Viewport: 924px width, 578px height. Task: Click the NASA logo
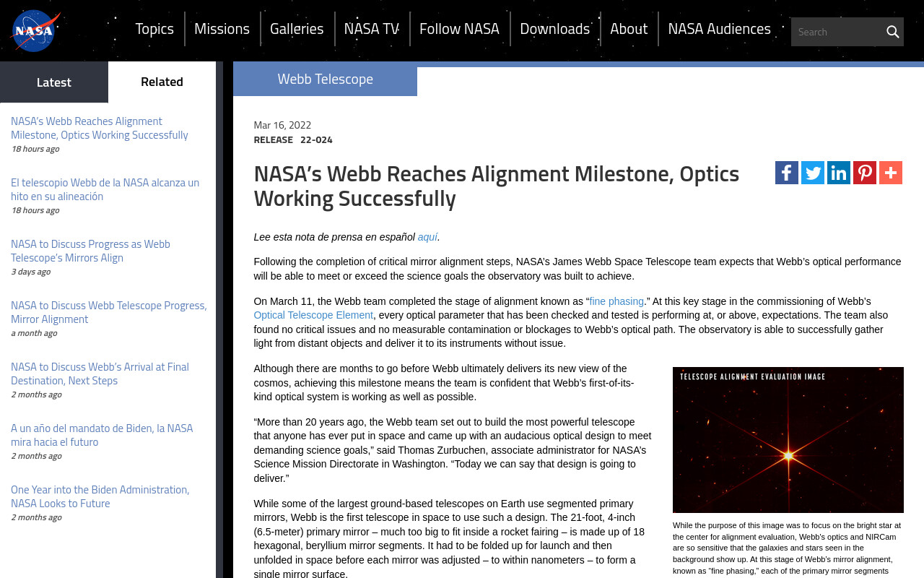35,31
